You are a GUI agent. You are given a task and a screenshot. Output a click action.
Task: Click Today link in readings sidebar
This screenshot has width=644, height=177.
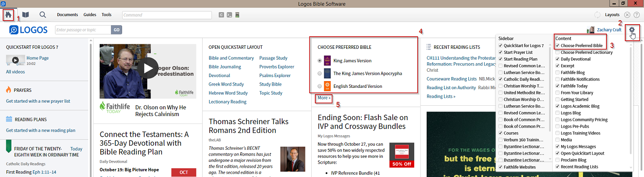[x=76, y=149]
